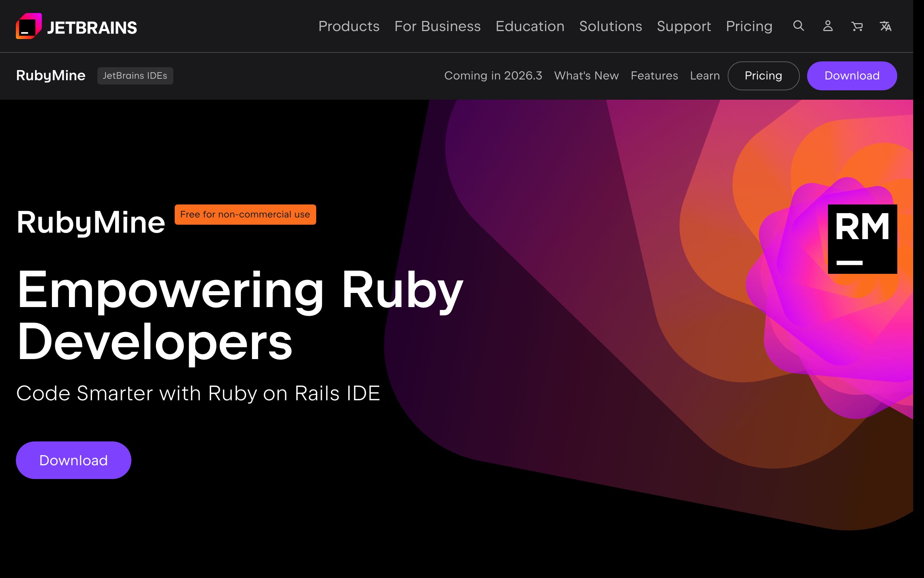Click the Free for non-commercial use badge
The image size is (924, 578).
point(245,215)
